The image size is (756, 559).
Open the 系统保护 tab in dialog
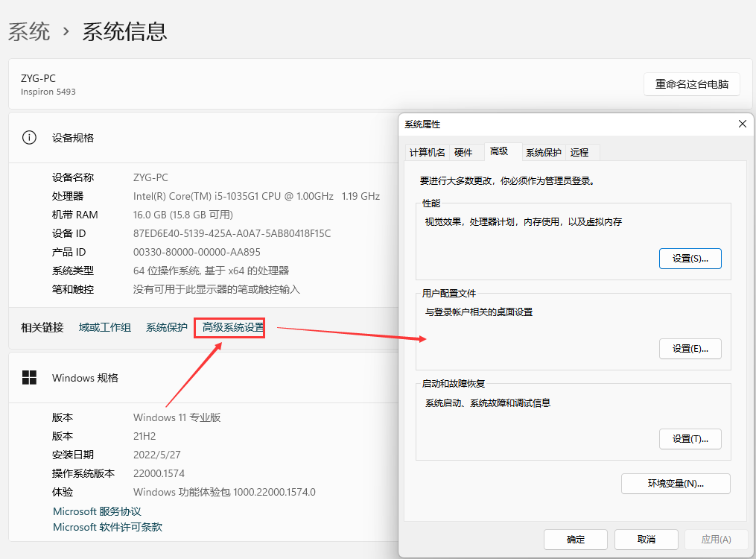[544, 152]
